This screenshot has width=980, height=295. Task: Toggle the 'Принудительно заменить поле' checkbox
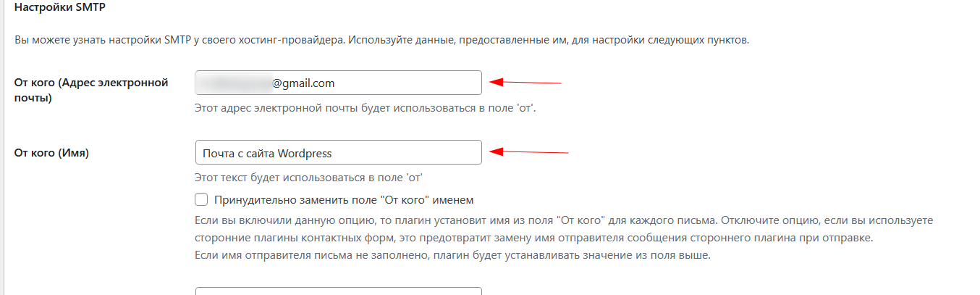coord(202,199)
